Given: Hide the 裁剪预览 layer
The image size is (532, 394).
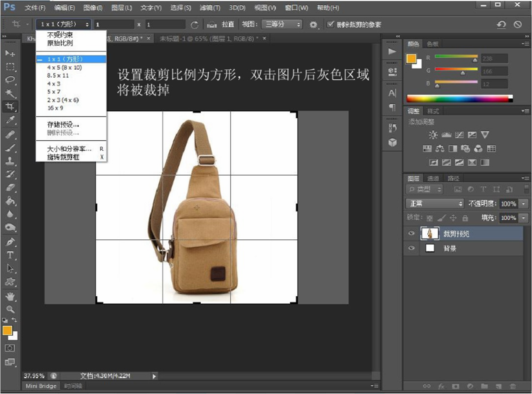Looking at the screenshot, I should (411, 234).
